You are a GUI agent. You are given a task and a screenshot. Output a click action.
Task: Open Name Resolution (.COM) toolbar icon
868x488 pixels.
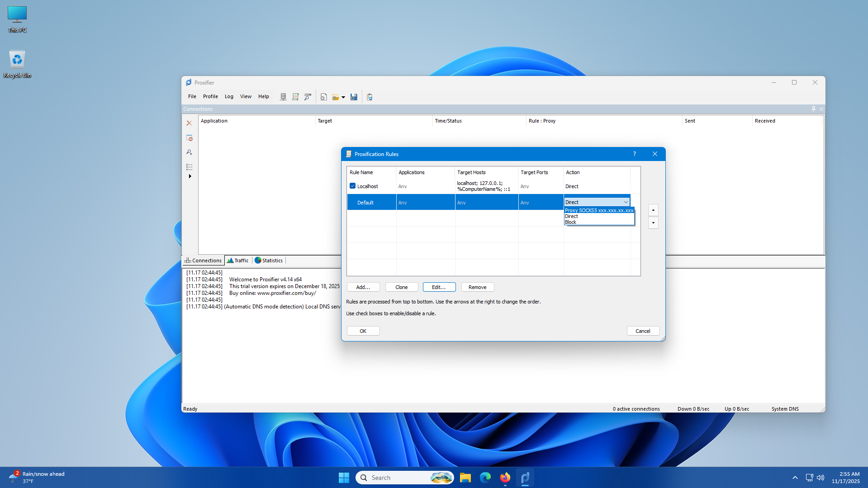pos(308,97)
